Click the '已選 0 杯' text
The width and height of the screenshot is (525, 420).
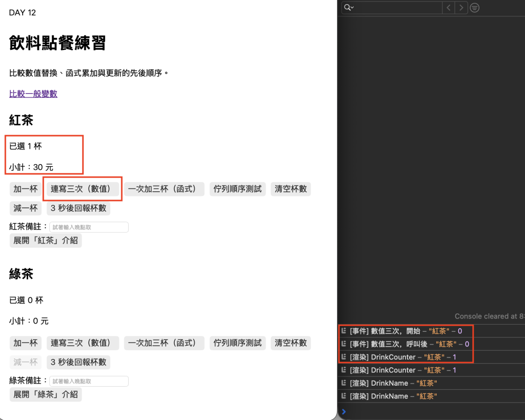tap(26, 300)
